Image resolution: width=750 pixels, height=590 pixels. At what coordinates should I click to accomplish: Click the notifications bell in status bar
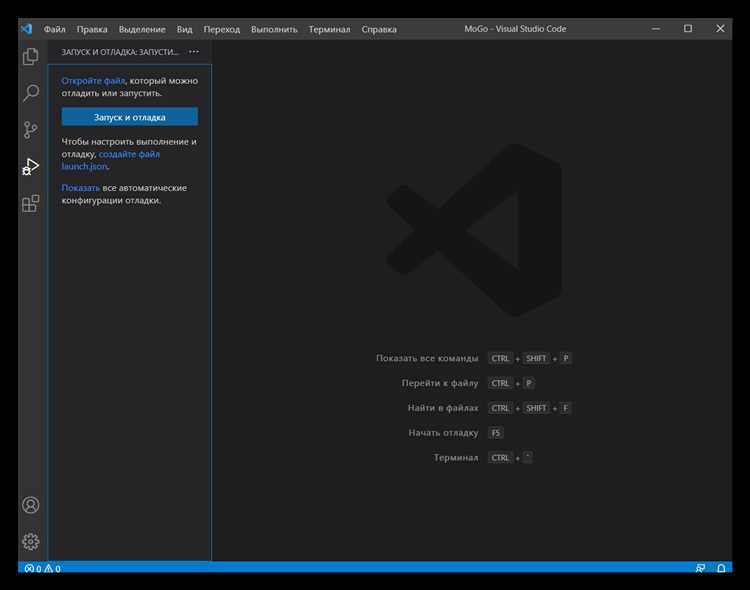pos(722,569)
